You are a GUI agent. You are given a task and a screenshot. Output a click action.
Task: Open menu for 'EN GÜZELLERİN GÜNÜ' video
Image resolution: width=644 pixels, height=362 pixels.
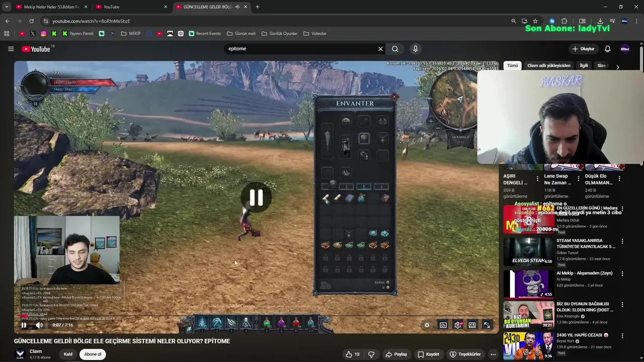coord(622,209)
